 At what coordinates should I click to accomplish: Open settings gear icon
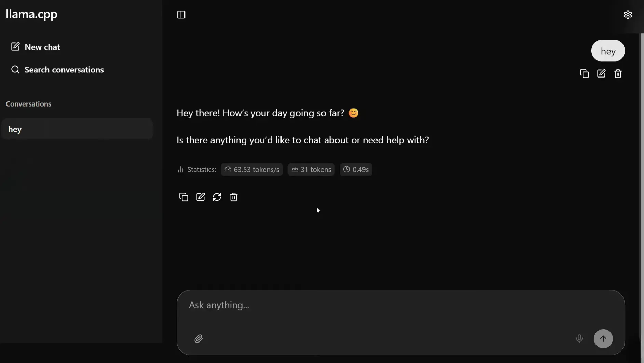click(x=628, y=15)
